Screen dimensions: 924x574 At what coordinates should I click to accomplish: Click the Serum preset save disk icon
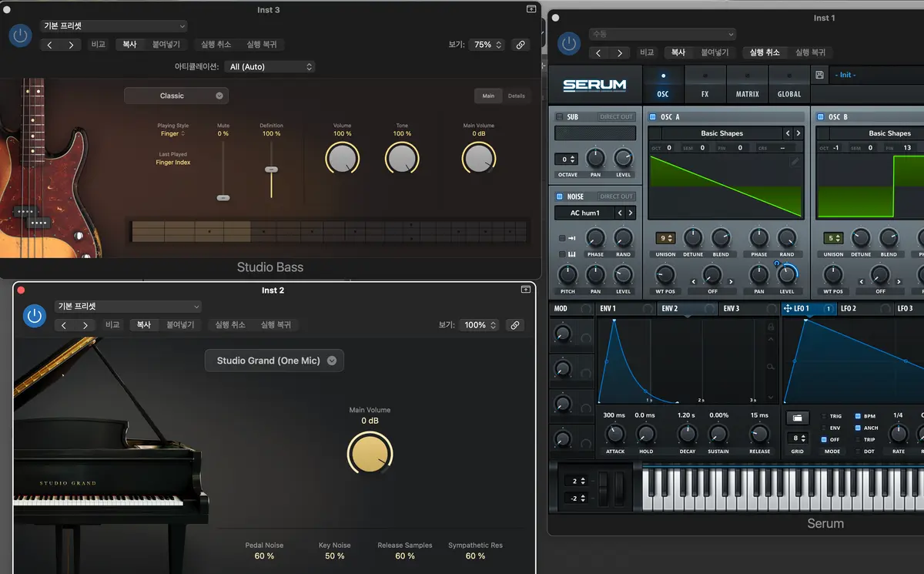coord(819,75)
